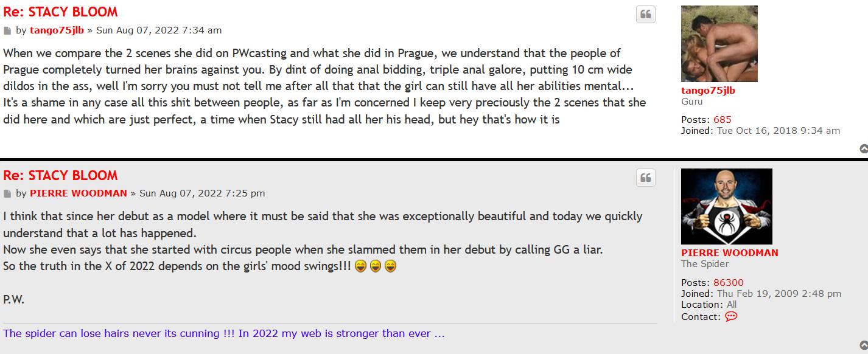The image size is (868, 354).
Task: Click the post icon beside tango75jlb's byline
Action: click(7, 30)
